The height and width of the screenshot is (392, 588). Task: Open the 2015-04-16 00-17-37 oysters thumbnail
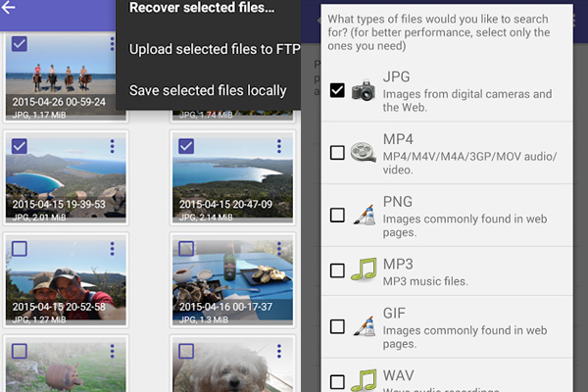232,280
